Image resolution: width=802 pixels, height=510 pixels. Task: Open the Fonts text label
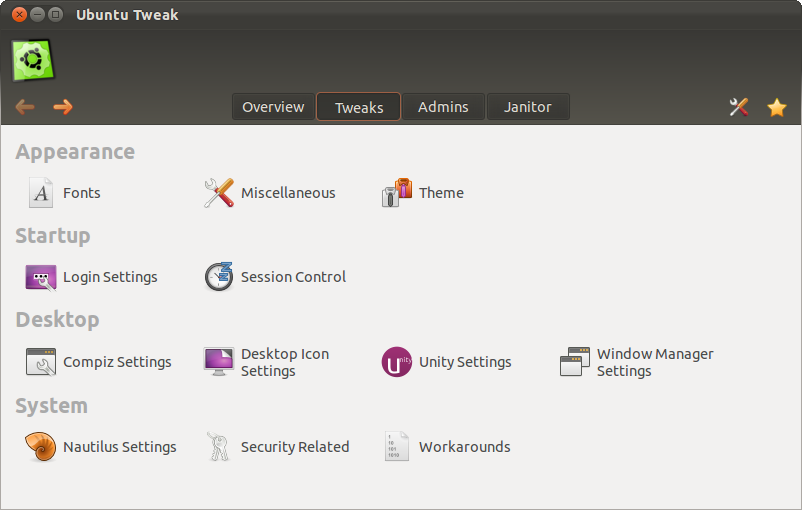(x=82, y=193)
